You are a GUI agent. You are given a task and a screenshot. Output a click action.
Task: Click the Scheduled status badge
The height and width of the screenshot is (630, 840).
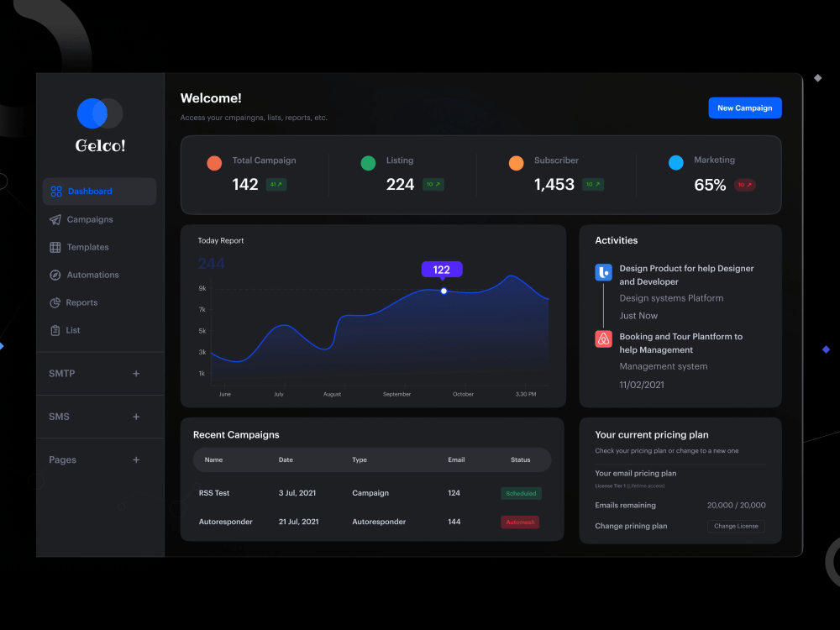pyautogui.click(x=521, y=493)
